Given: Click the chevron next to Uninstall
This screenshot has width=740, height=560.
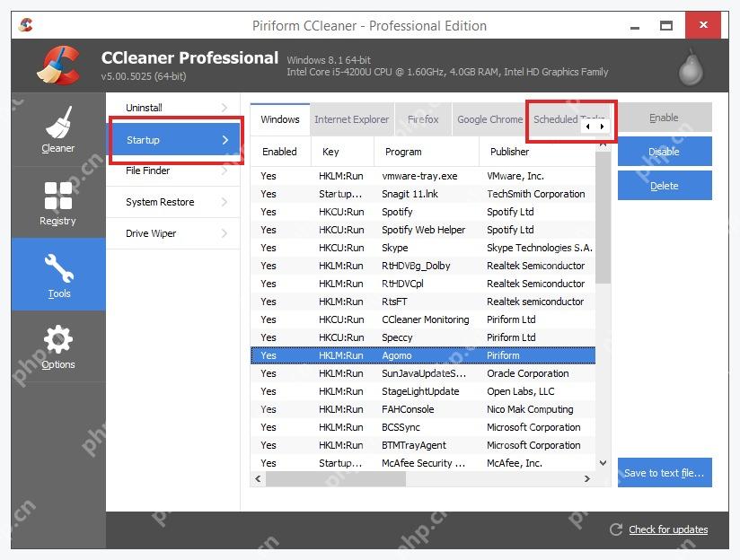Looking at the screenshot, I should [x=225, y=108].
